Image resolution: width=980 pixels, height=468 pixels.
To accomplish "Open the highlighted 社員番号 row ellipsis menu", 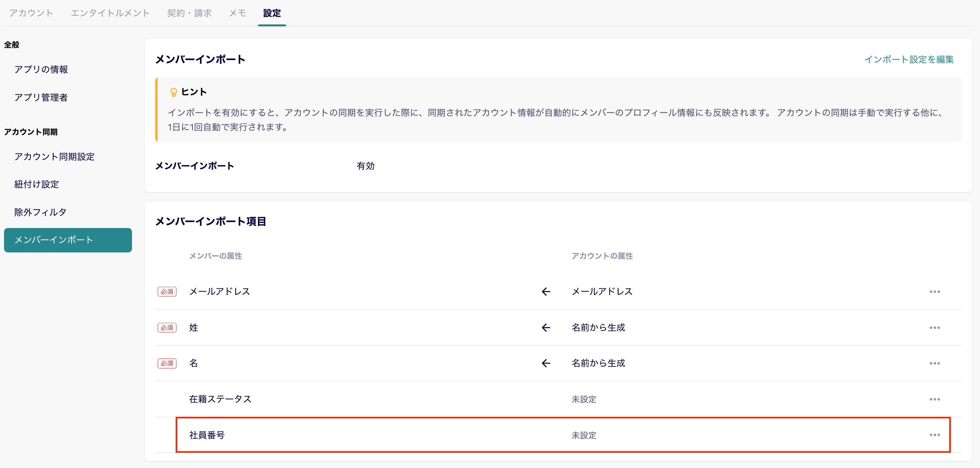I will click(935, 435).
